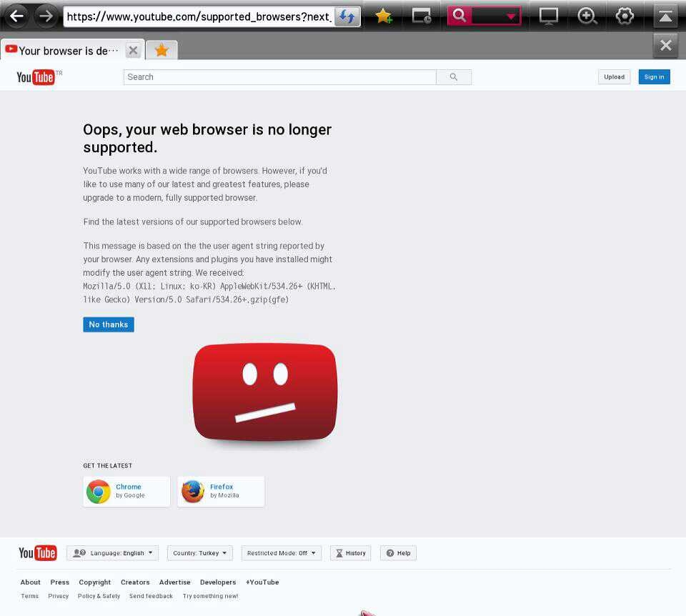This screenshot has width=686, height=616.
Task: Open the Press footer link
Action: coord(59,582)
